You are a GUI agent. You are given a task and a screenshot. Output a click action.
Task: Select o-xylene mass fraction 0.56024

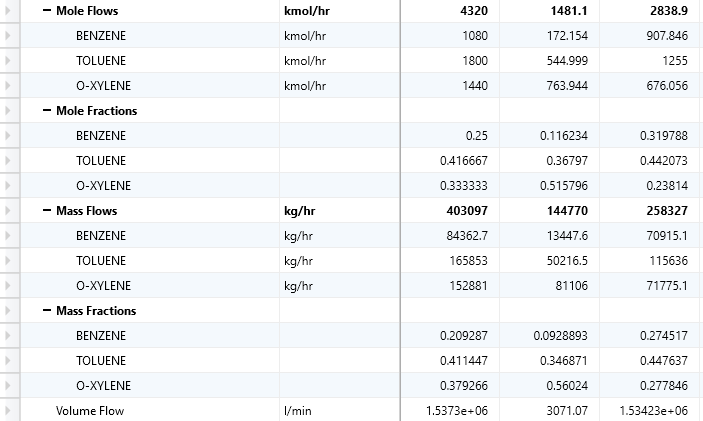click(x=567, y=386)
